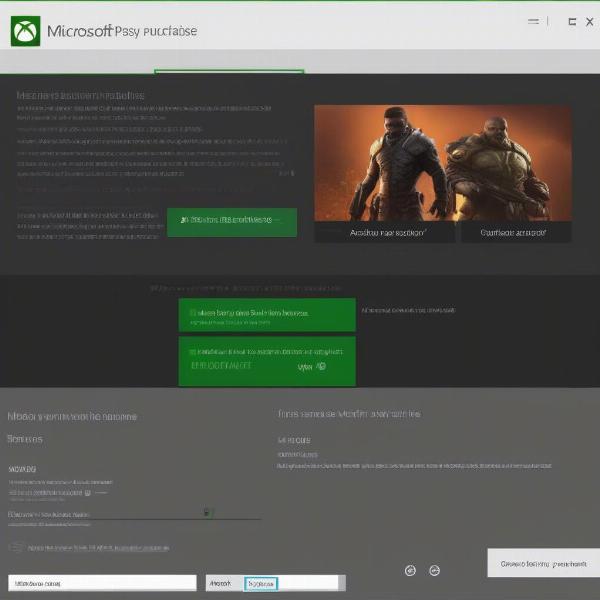Screen dimensions: 600x600
Task: Close the Microsoft purchase window
Action: [x=590, y=22]
